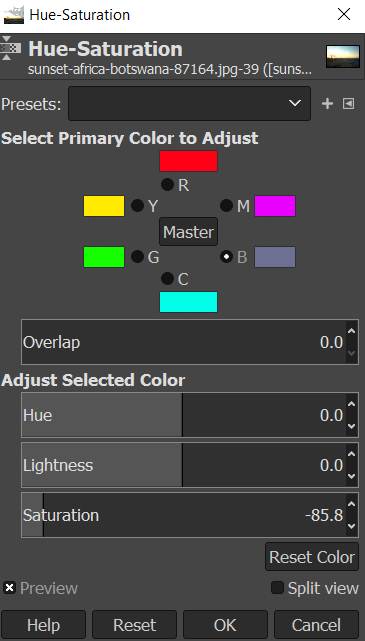Click the plus icon to save preset
This screenshot has width=365, height=641.
click(327, 104)
